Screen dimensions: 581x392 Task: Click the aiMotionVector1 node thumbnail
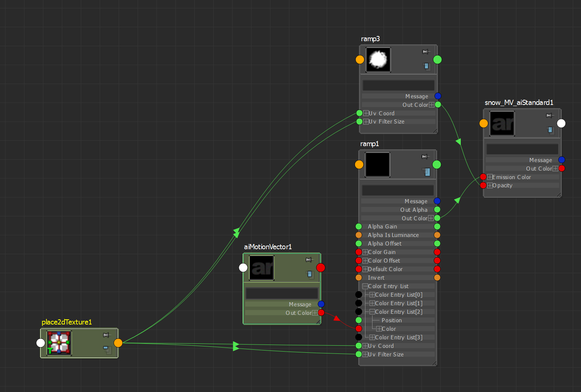262,267
